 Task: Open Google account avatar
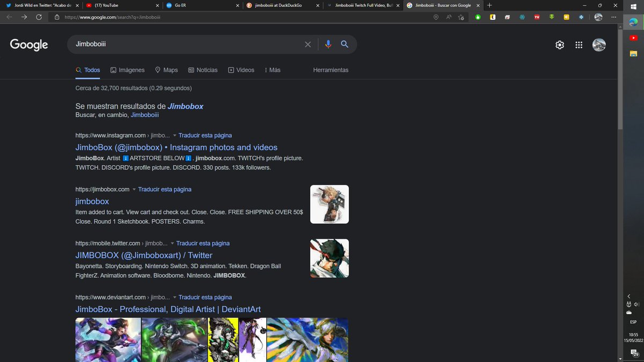tap(599, 45)
